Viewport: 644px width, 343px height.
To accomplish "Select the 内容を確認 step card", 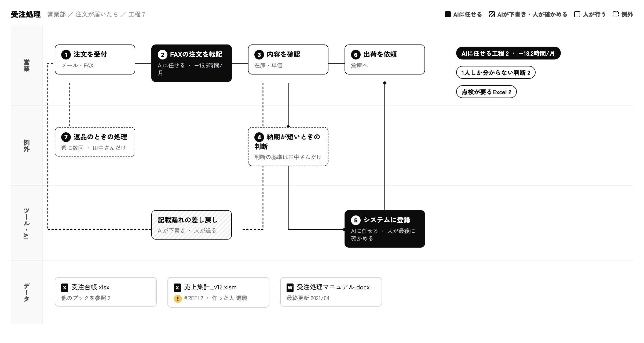I will coord(288,59).
